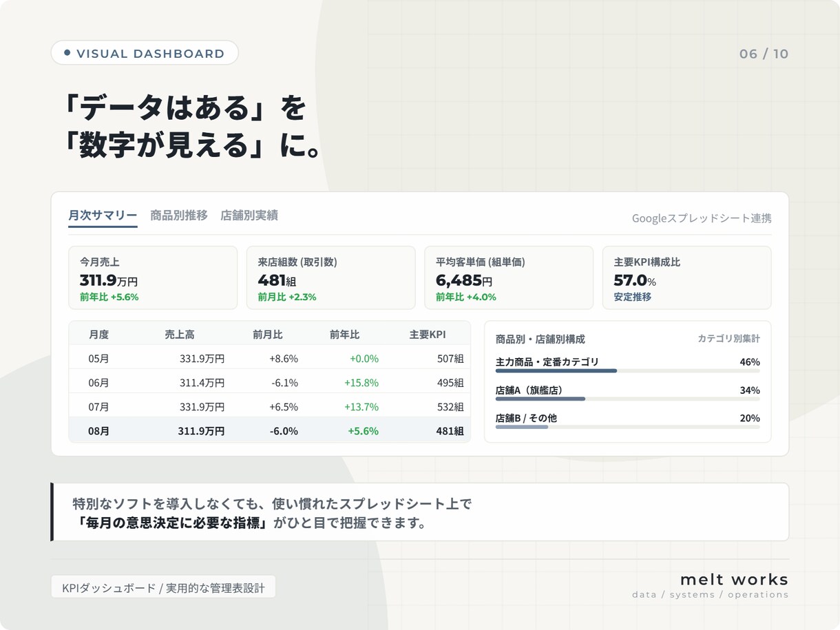Click the 06 / 10 page indicator
This screenshot has width=840, height=630.
(x=764, y=54)
